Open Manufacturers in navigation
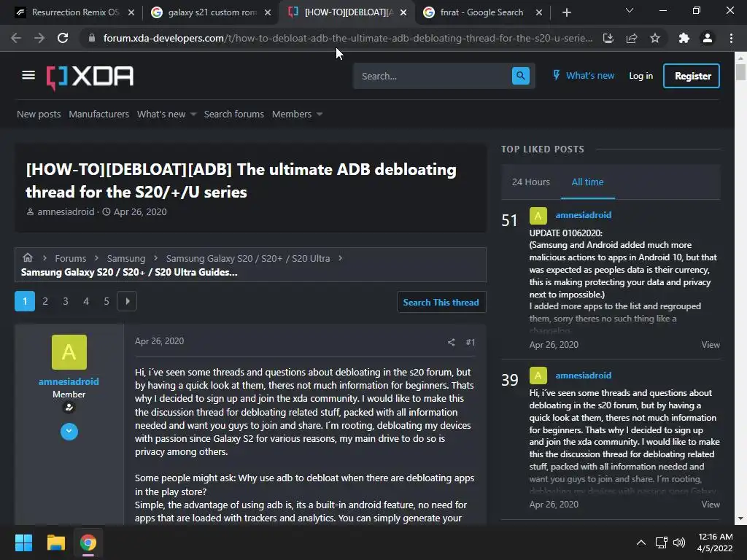The height and width of the screenshot is (560, 747). click(98, 114)
